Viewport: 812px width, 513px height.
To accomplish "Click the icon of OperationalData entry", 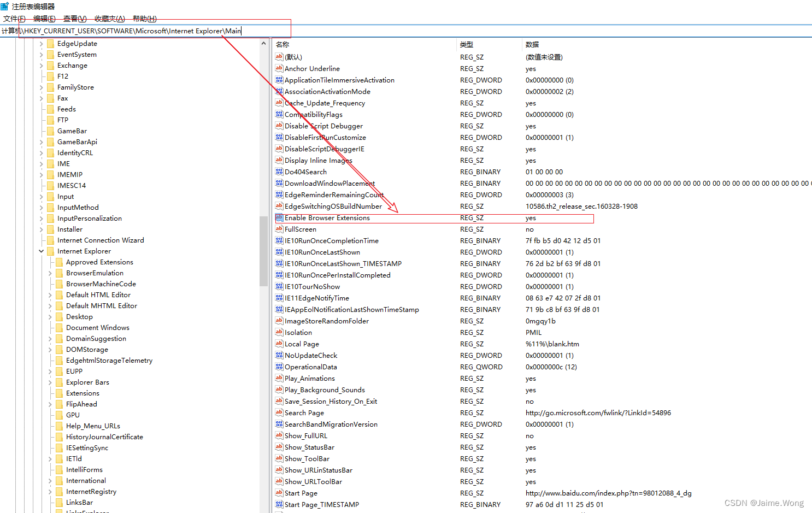I will (x=279, y=367).
